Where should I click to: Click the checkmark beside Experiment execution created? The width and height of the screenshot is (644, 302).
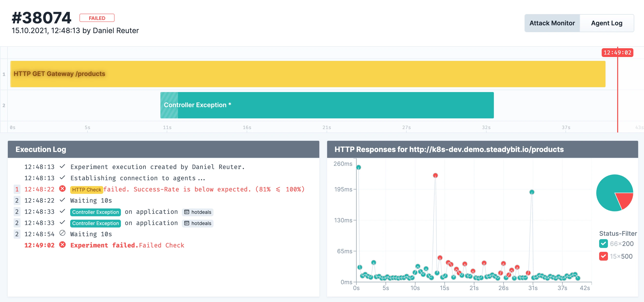click(x=62, y=166)
